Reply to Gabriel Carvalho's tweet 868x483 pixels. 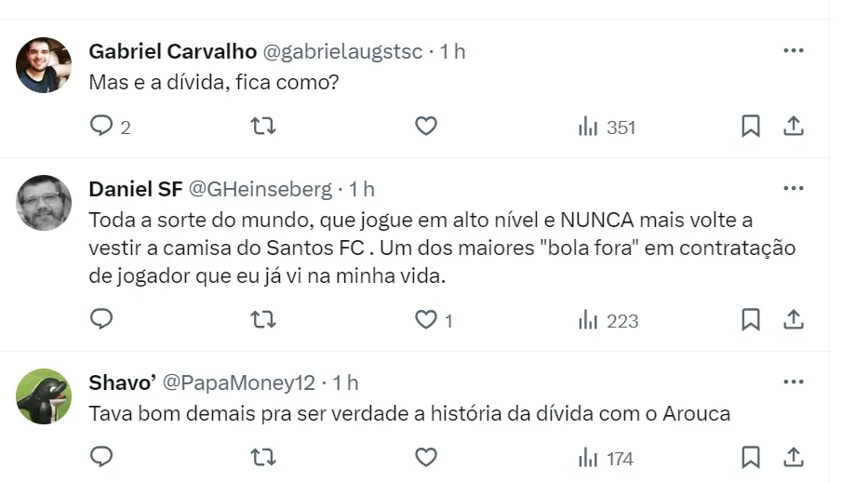coord(101,126)
